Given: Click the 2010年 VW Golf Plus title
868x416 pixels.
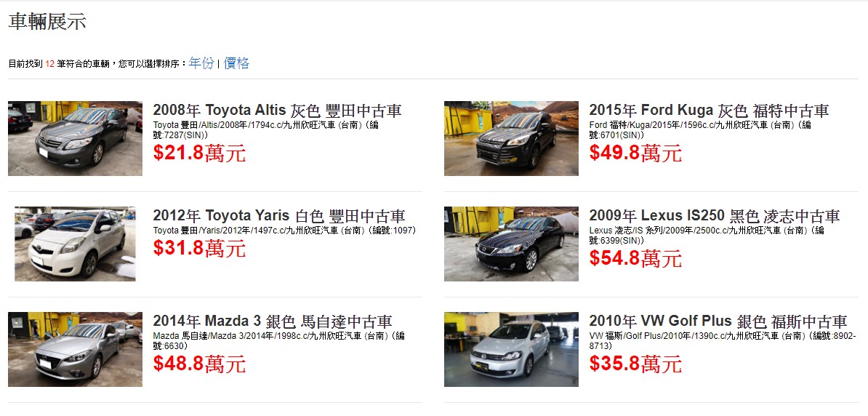Looking at the screenshot, I should (718, 321).
